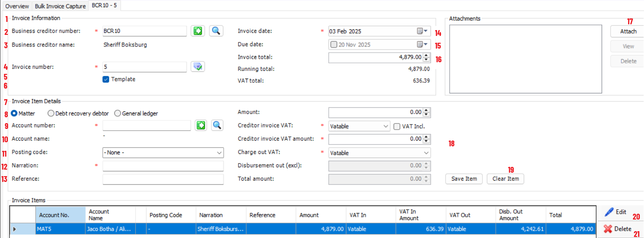
Task: Expand the Charge out VAT dropdown
Action: tap(426, 153)
